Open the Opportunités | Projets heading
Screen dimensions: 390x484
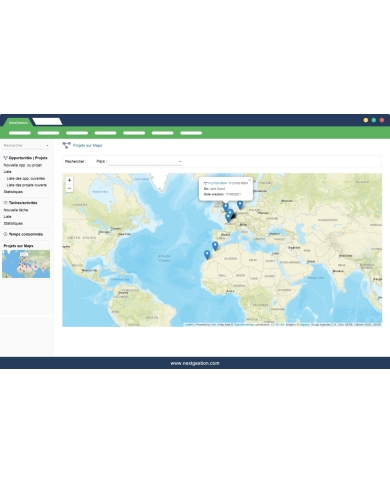point(28,158)
